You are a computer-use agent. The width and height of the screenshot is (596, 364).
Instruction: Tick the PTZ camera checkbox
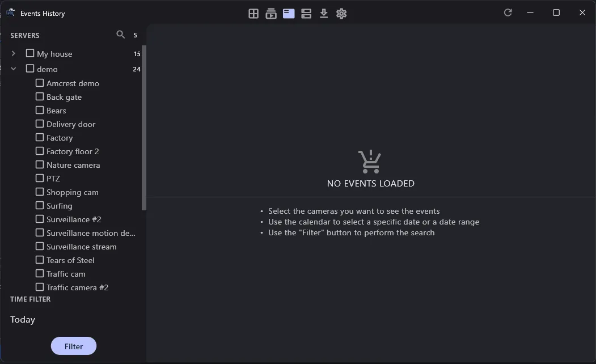[40, 178]
